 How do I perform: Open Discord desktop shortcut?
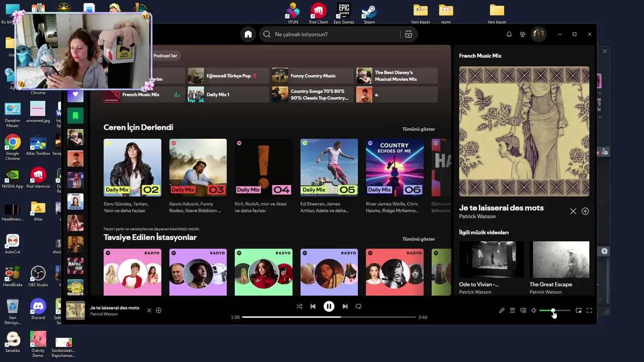(x=38, y=309)
